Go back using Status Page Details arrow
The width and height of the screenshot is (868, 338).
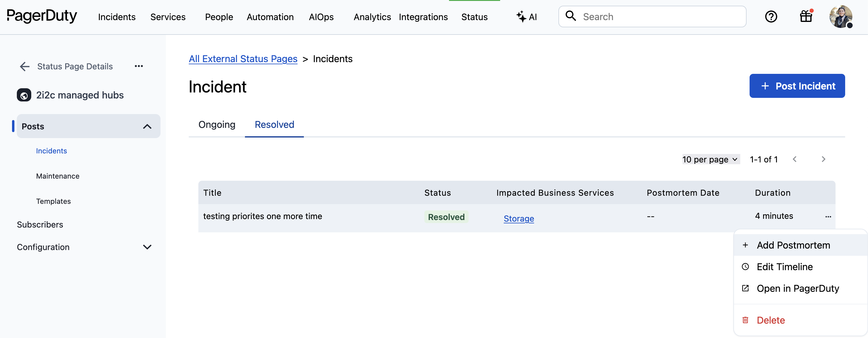(x=25, y=66)
